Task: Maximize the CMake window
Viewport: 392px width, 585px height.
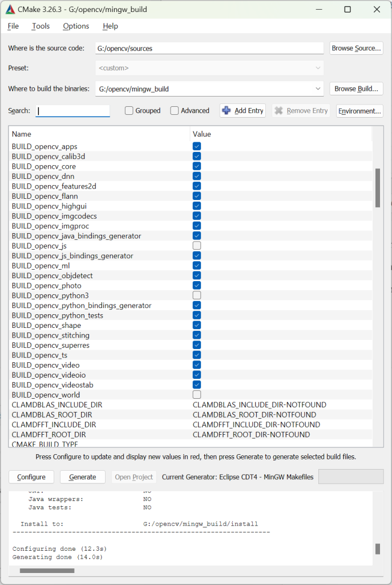Action: point(347,9)
